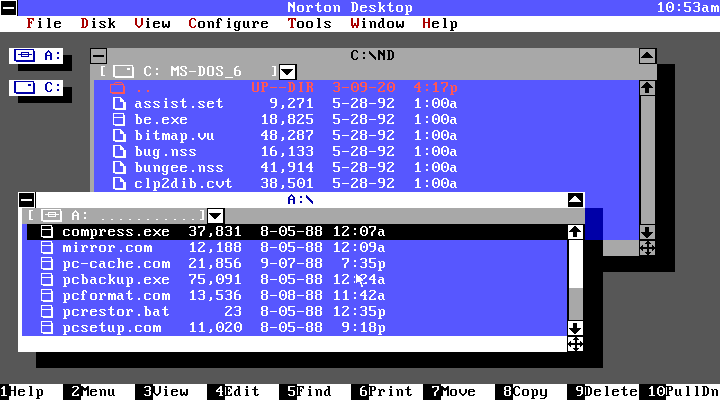
Task: Click the file icon beside bug.nss
Action: click(x=119, y=152)
